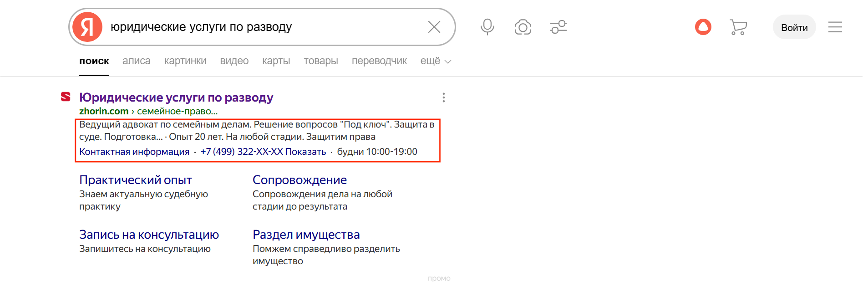Image resolution: width=868 pixels, height=282 pixels.
Task: Expand the ещё dropdown
Action: [436, 61]
